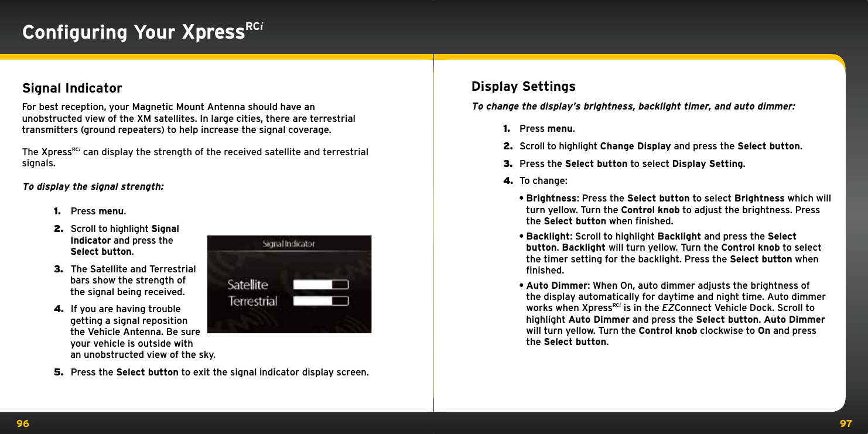Click 'To display the signal strength:' subheading
This screenshot has width=868, height=434.
(93, 187)
